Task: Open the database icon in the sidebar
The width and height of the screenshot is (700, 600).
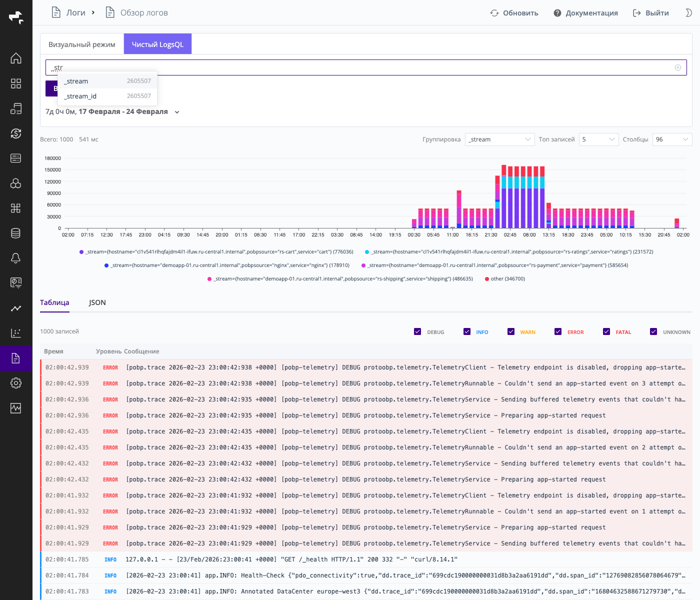Action: (x=16, y=233)
